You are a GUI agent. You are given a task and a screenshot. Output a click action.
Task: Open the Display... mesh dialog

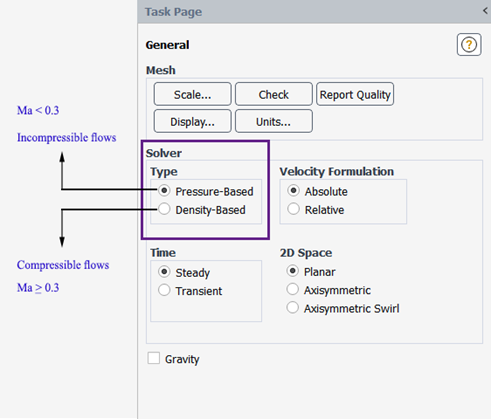tap(192, 121)
